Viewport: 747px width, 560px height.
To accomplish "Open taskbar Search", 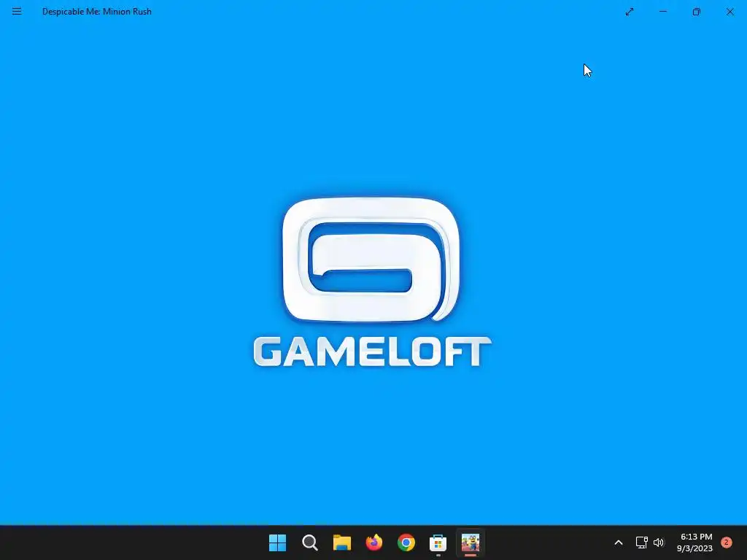I will pyautogui.click(x=309, y=542).
